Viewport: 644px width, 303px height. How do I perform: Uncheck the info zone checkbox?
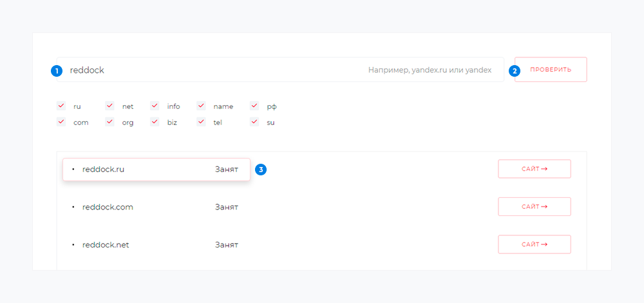155,106
